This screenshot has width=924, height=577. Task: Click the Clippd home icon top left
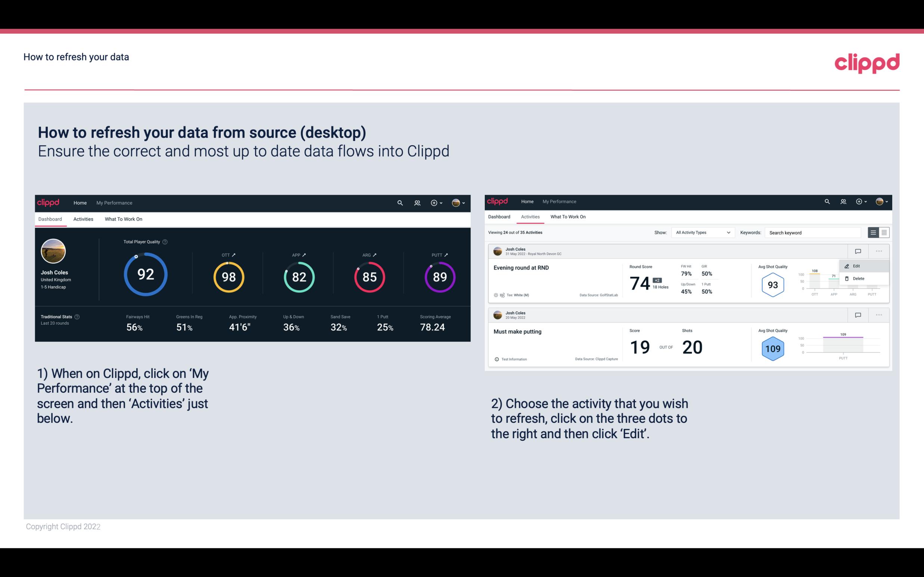tap(49, 203)
